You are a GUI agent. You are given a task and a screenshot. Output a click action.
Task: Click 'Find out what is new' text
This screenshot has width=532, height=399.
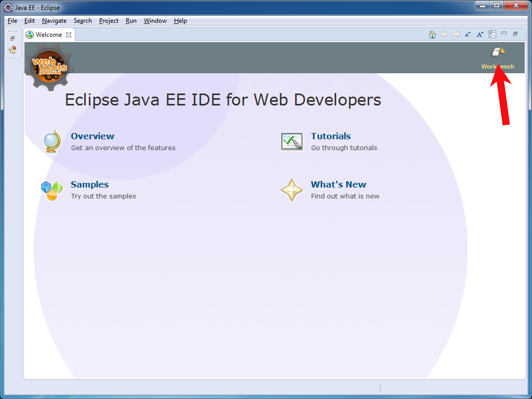point(345,196)
